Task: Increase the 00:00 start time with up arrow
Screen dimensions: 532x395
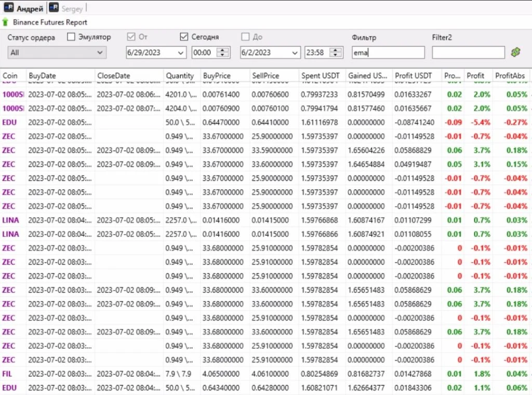Action: tap(222, 50)
